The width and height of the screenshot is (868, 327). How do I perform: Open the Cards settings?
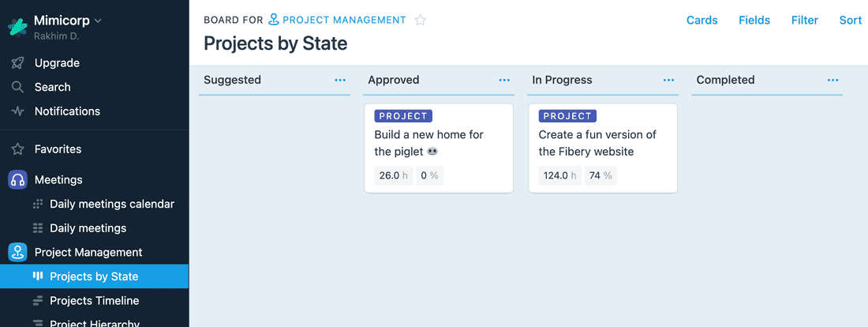(702, 21)
